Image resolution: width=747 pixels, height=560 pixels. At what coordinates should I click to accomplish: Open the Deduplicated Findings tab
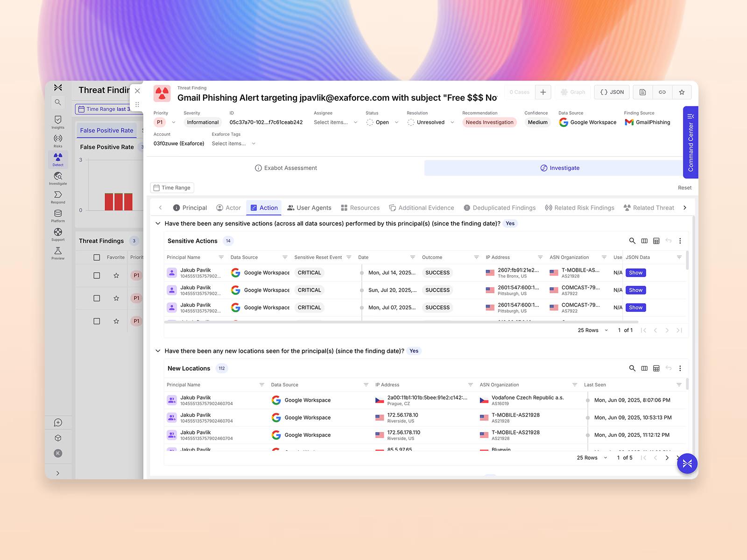click(x=500, y=208)
